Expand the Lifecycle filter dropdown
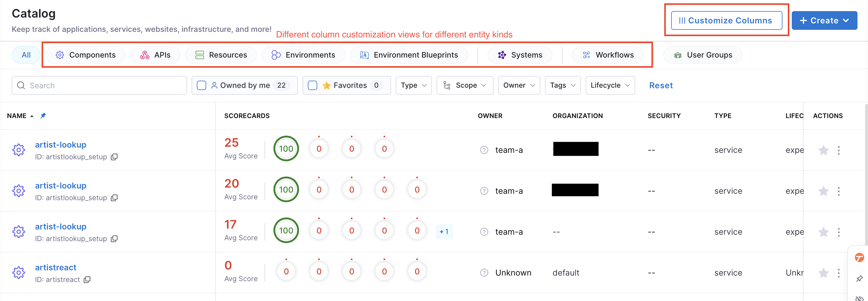Screen dimensions: 868x301 (x=610, y=86)
